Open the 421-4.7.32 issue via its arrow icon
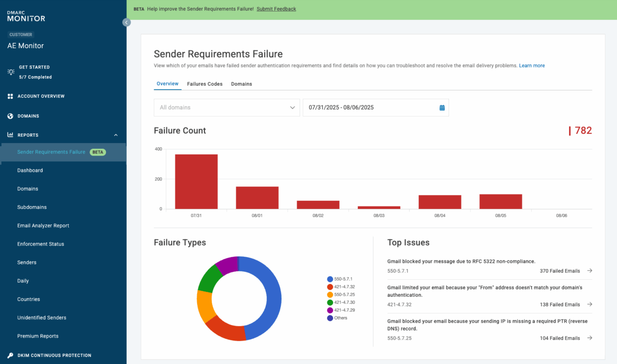Image resolution: width=617 pixels, height=364 pixels. tap(590, 304)
